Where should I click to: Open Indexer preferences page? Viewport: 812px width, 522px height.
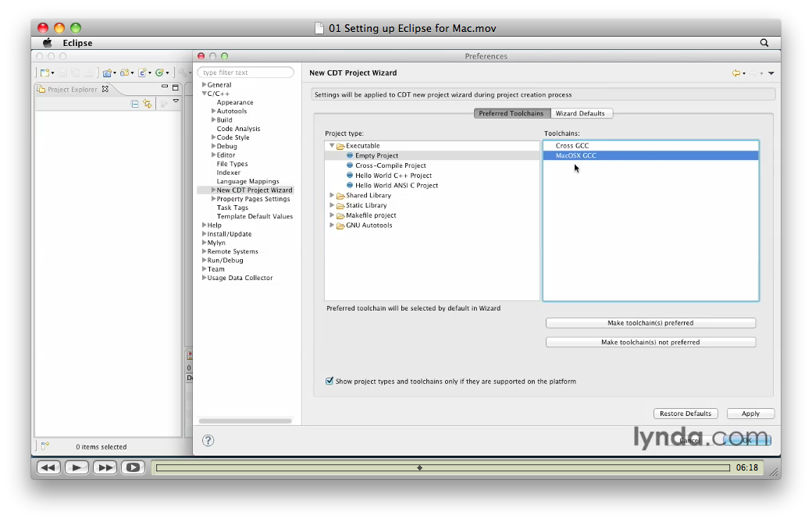tap(228, 172)
